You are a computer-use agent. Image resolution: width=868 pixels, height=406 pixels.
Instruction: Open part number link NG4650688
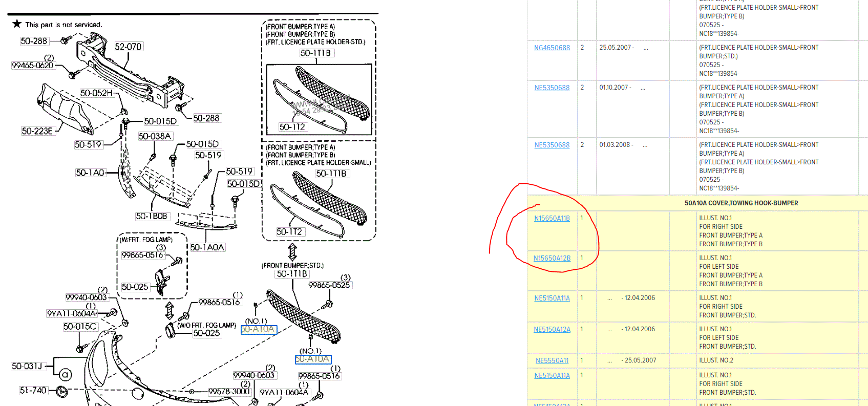552,48
